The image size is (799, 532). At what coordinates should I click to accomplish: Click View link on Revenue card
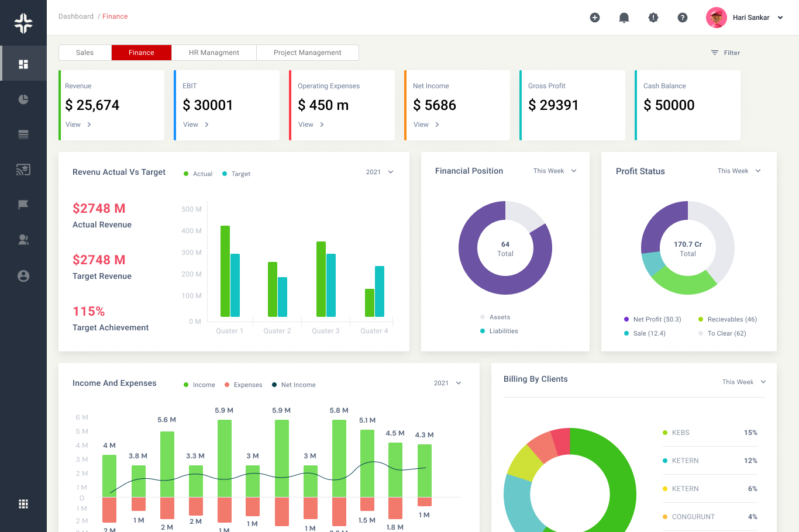[78, 125]
